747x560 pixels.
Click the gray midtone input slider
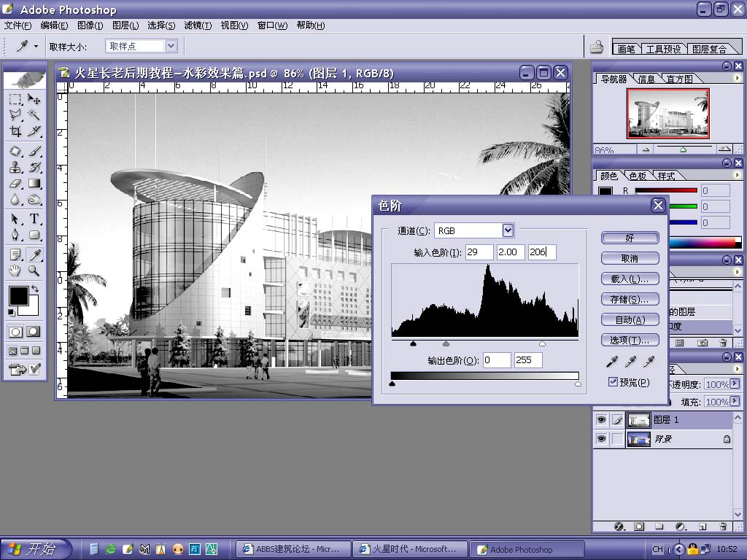[446, 343]
